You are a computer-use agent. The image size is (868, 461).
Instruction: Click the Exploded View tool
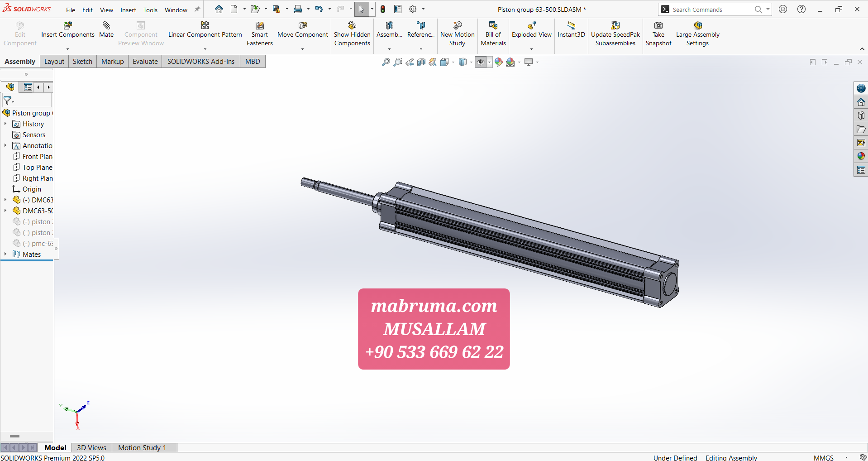coord(532,30)
